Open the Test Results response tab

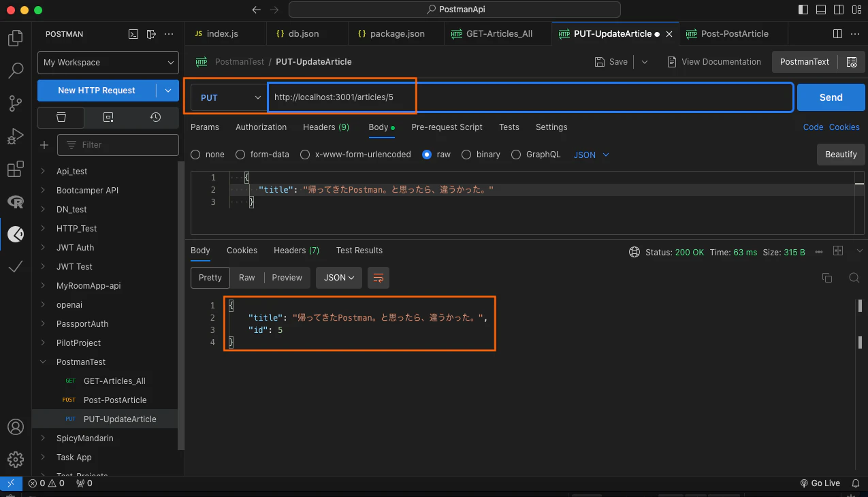(359, 251)
